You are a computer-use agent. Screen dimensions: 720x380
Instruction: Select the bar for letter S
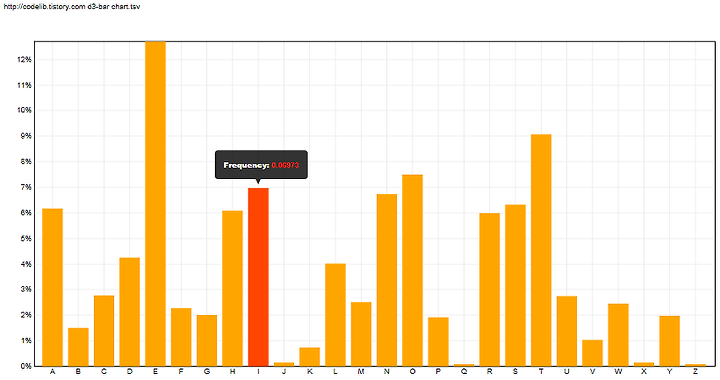pos(515,285)
